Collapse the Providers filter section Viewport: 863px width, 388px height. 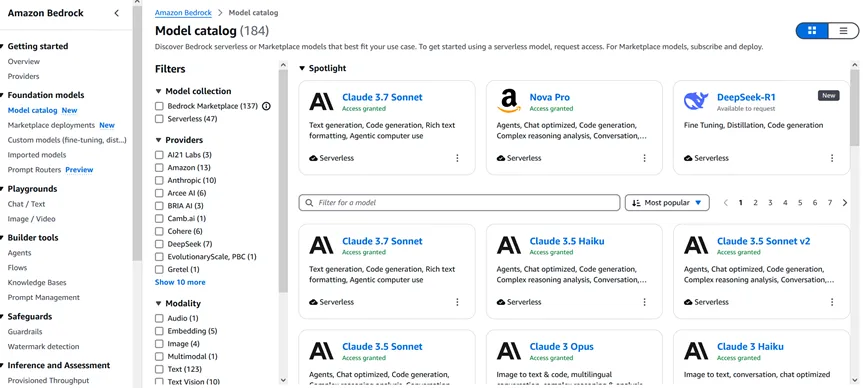click(159, 140)
